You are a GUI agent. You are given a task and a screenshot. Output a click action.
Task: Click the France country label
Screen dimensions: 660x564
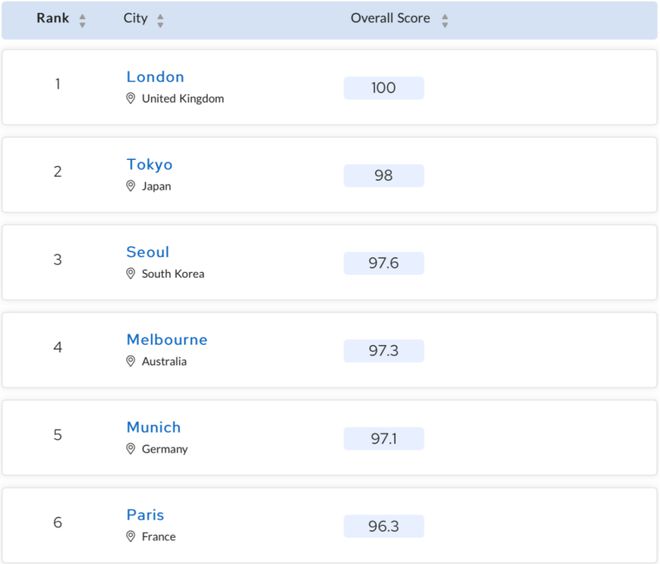pos(159,536)
